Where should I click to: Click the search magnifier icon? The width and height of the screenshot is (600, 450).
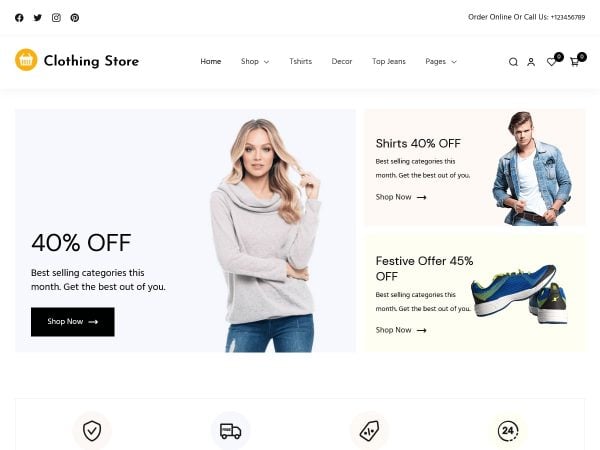point(513,62)
